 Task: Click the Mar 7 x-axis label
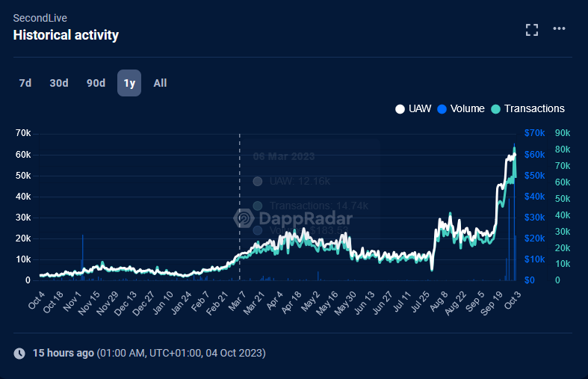[x=237, y=301]
